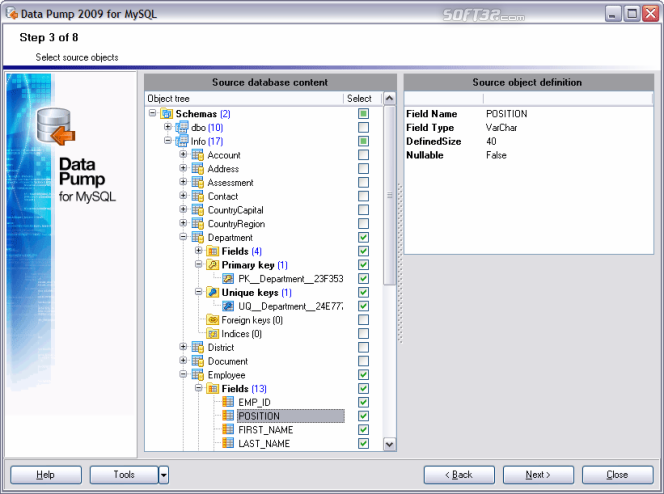Click the Assessment table icon
Screen dimensions: 664x494
coord(197,182)
